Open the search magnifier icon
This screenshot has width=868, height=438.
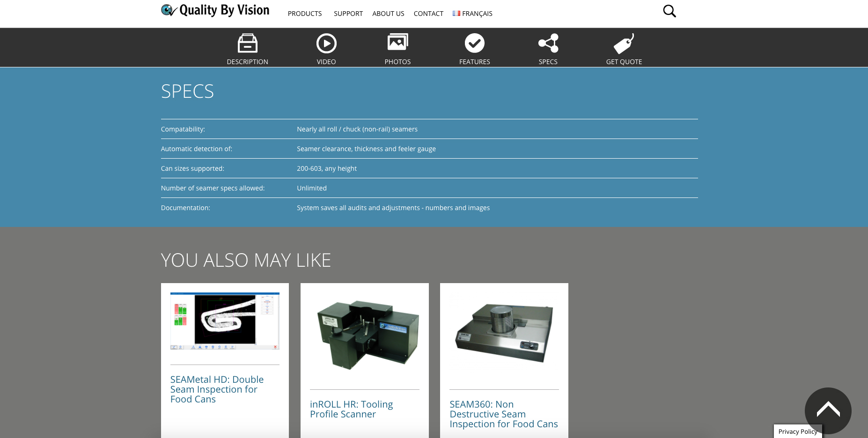point(669,11)
